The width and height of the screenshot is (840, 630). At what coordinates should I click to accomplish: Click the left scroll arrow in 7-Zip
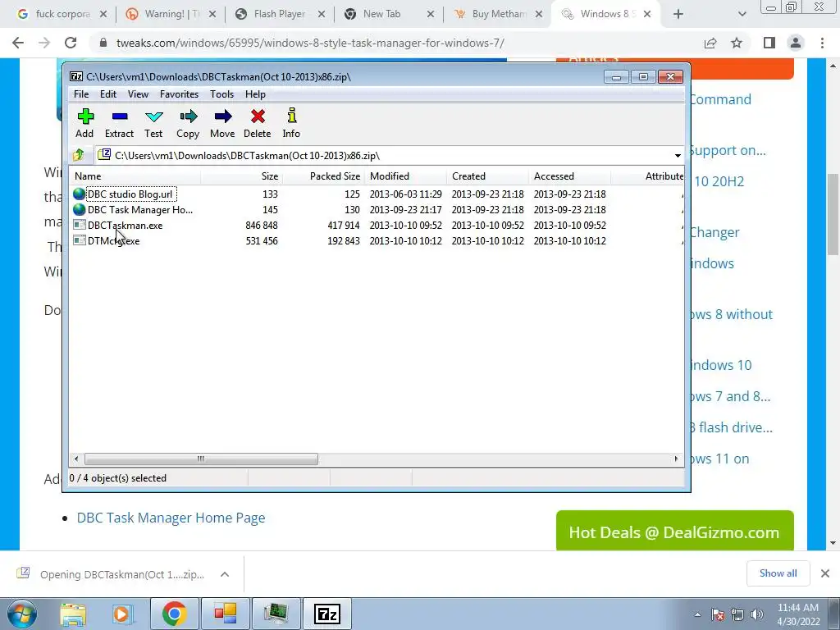pos(76,459)
